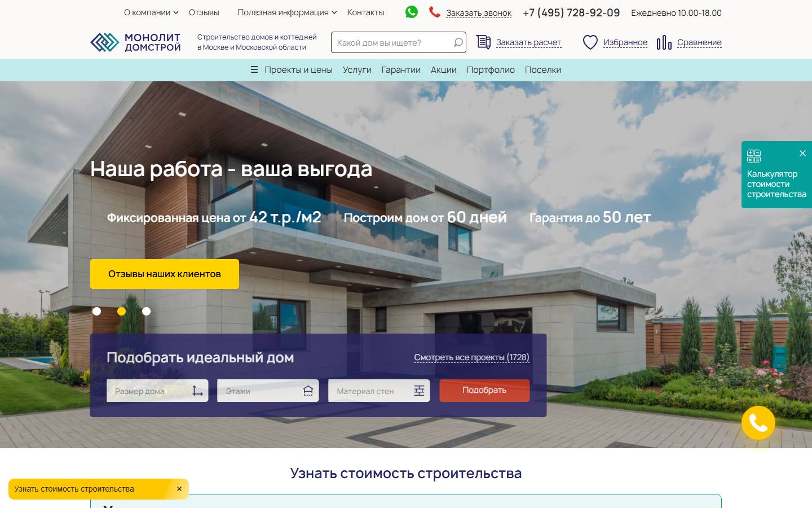Screen dimensions: 812x508
Task: Close the yellow Узнать стоимость notification
Action: [x=179, y=489]
